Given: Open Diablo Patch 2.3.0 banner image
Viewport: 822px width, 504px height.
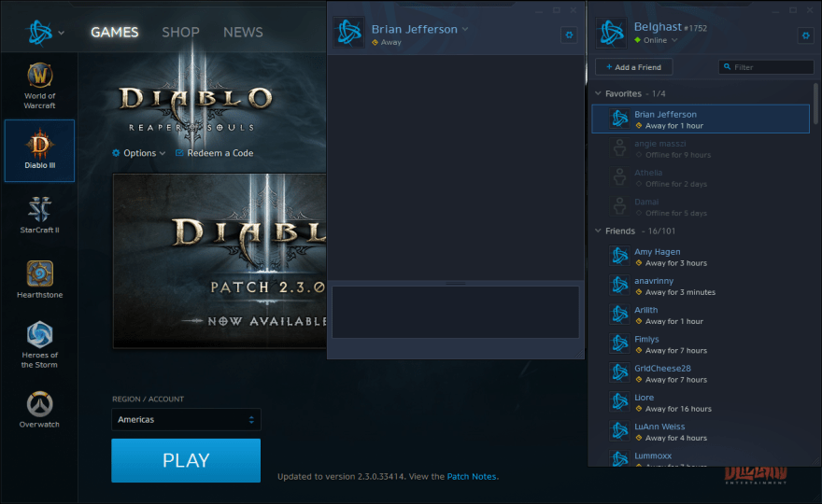Looking at the screenshot, I should [x=220, y=261].
